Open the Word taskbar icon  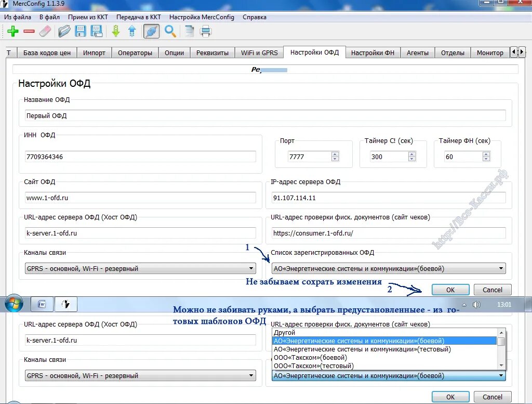(42, 304)
